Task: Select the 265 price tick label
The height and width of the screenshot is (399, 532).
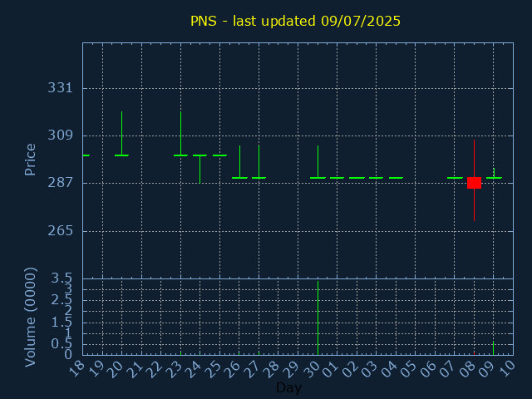Action: coord(60,231)
